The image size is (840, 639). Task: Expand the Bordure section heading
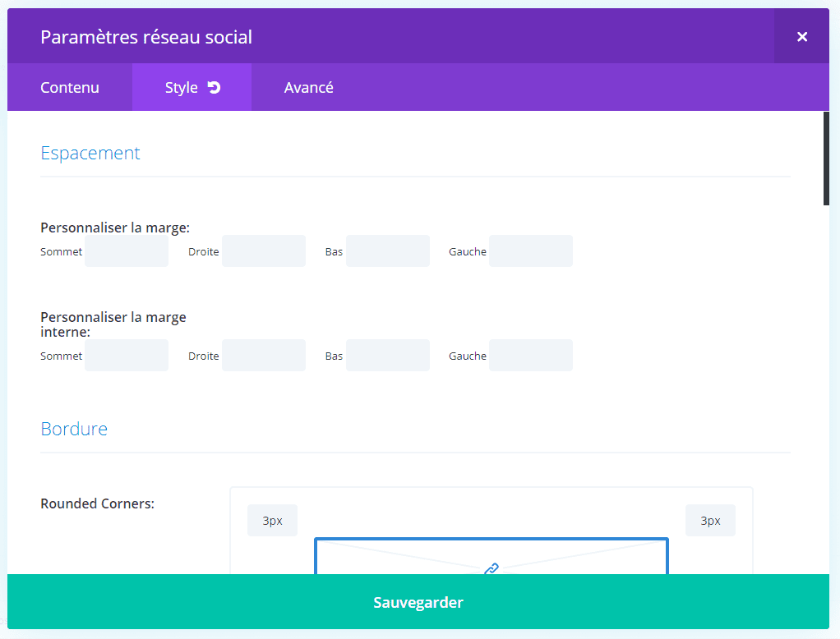click(74, 429)
